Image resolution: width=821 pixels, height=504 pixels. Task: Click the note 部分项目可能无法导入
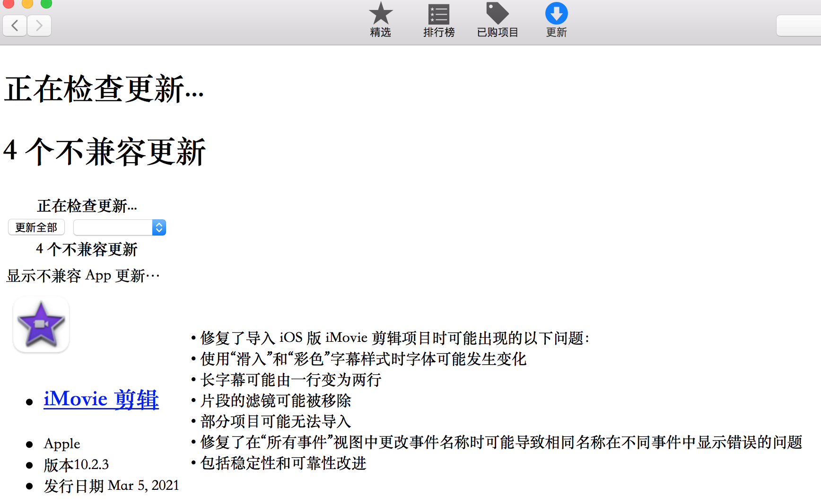point(271,421)
